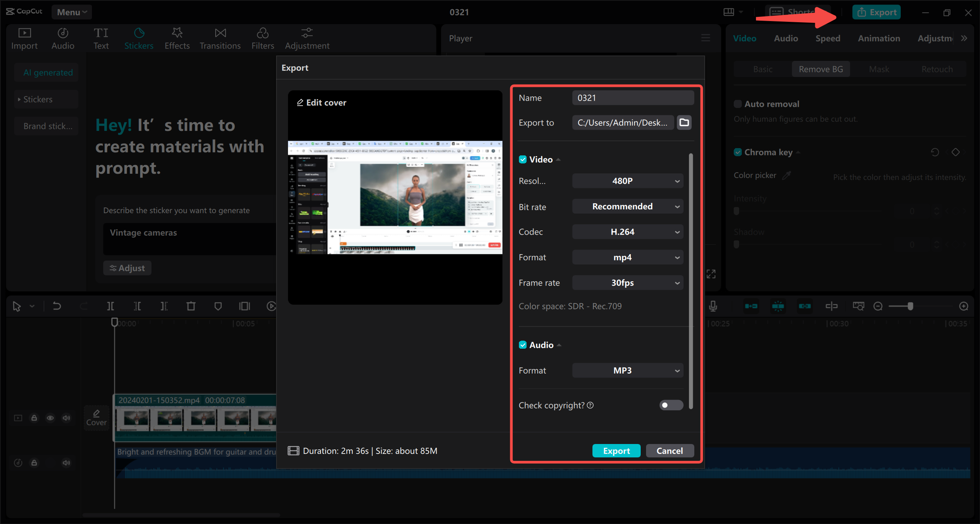Viewport: 980px width, 524px height.
Task: Hide the video track with the eye icon
Action: tap(50, 418)
